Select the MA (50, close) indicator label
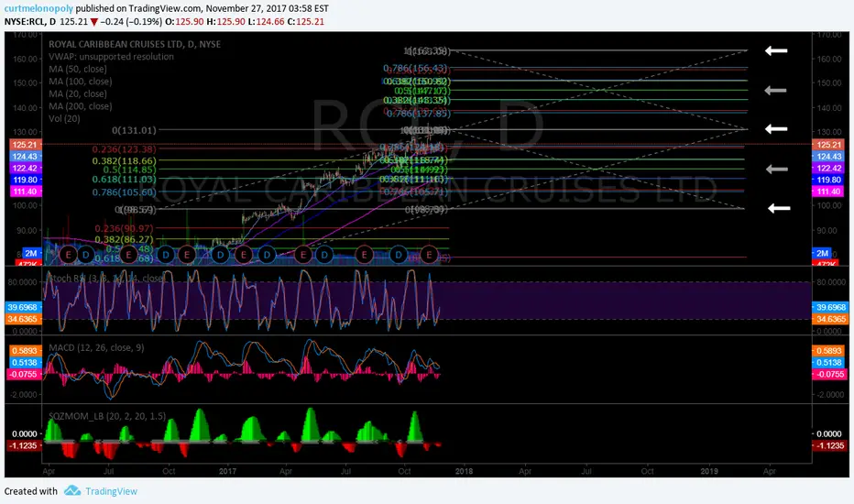 point(78,70)
